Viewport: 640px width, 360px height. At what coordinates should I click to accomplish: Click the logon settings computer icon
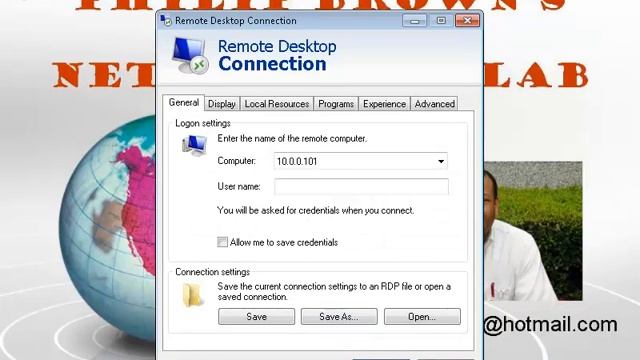click(195, 145)
